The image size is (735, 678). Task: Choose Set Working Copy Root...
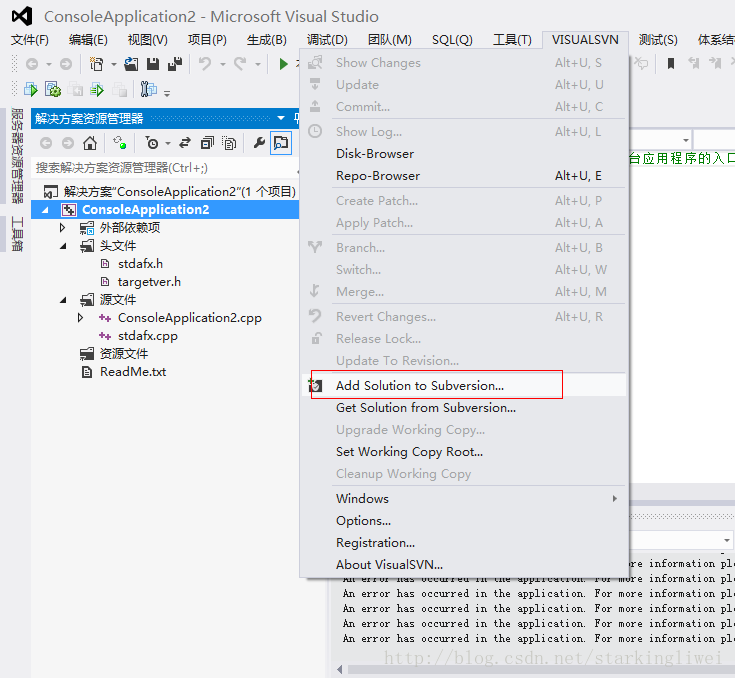(x=463, y=452)
